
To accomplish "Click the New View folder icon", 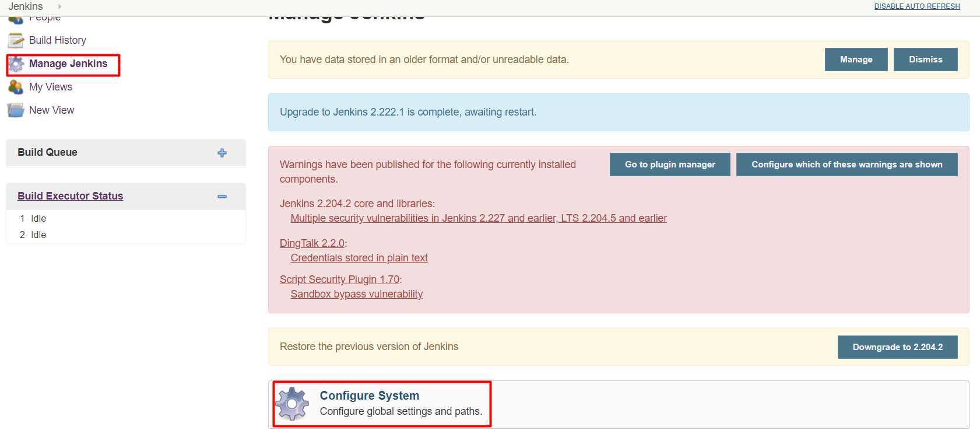I will 16,110.
